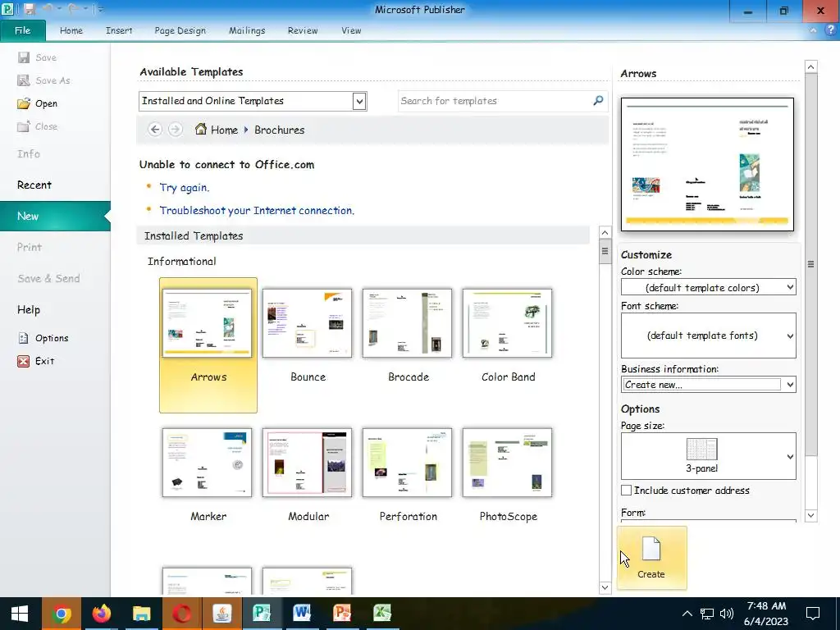The image size is (840, 630).
Task: Select the Brocade template thumbnail
Action: point(407,323)
